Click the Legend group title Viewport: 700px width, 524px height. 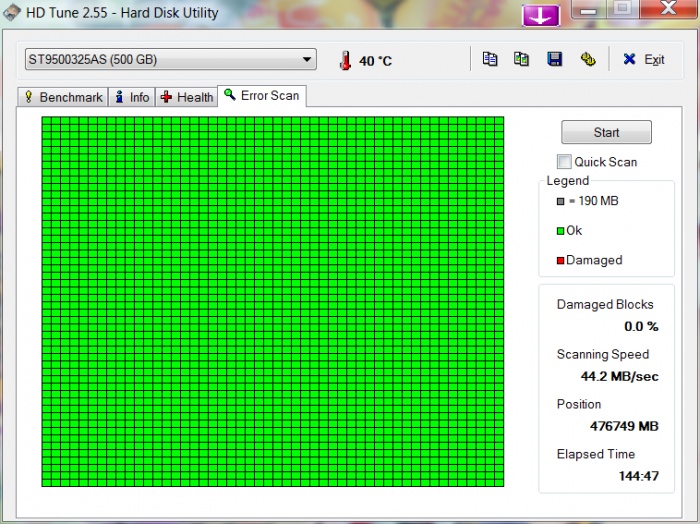[x=567, y=181]
